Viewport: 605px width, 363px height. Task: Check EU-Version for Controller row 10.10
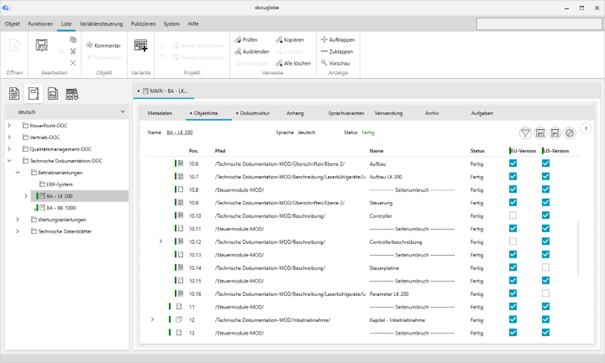pos(513,216)
